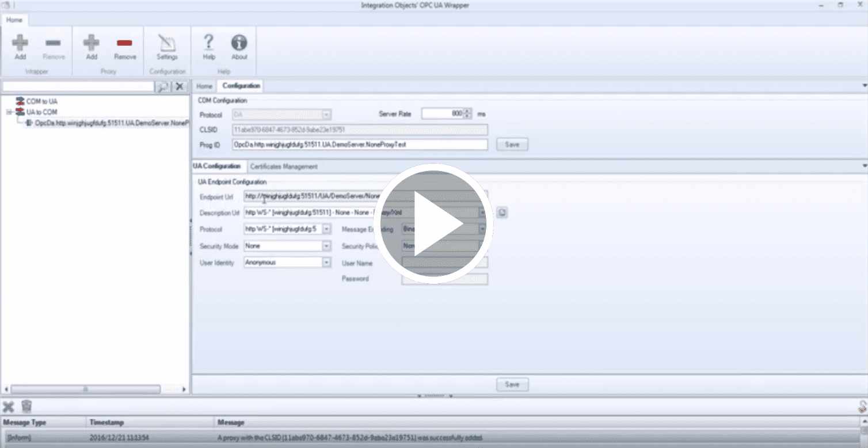Click into the User Name field
Screen dimensions: 868x448
pos(444,263)
